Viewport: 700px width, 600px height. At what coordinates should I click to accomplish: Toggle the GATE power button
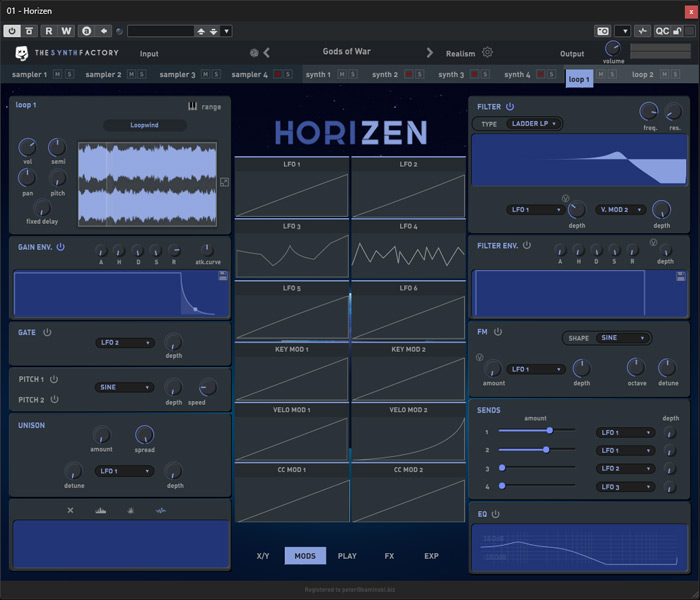pyautogui.click(x=47, y=333)
